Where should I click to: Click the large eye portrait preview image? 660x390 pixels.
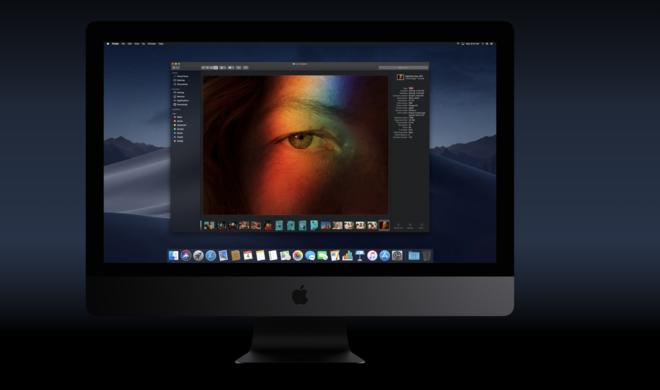coord(295,145)
